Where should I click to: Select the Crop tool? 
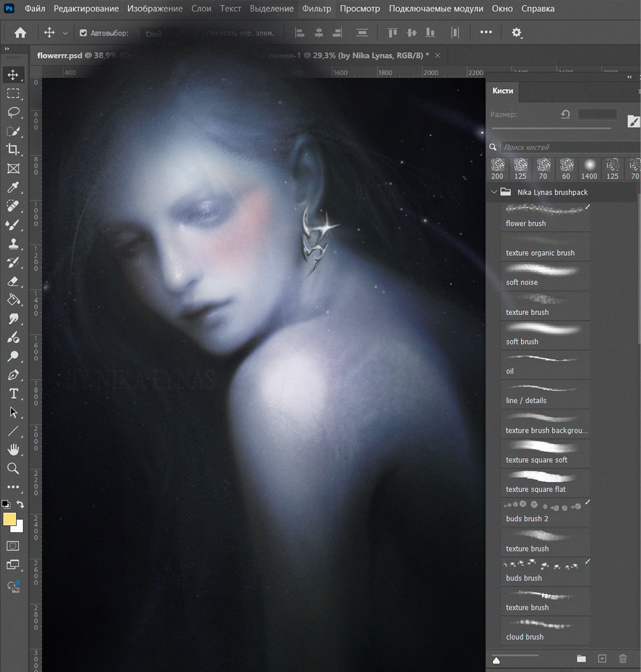[x=13, y=150]
